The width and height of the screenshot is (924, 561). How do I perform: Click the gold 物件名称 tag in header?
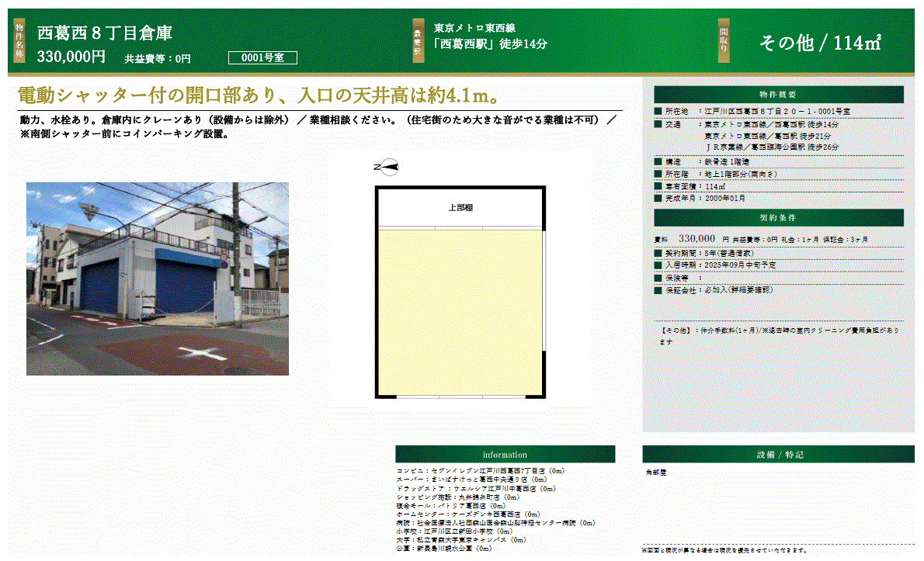(20, 40)
